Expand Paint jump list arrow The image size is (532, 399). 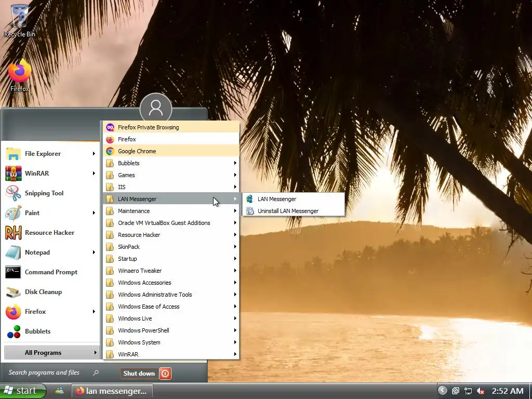pos(94,212)
